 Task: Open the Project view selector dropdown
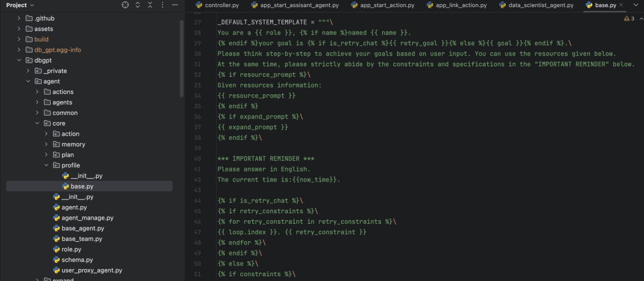[32, 5]
